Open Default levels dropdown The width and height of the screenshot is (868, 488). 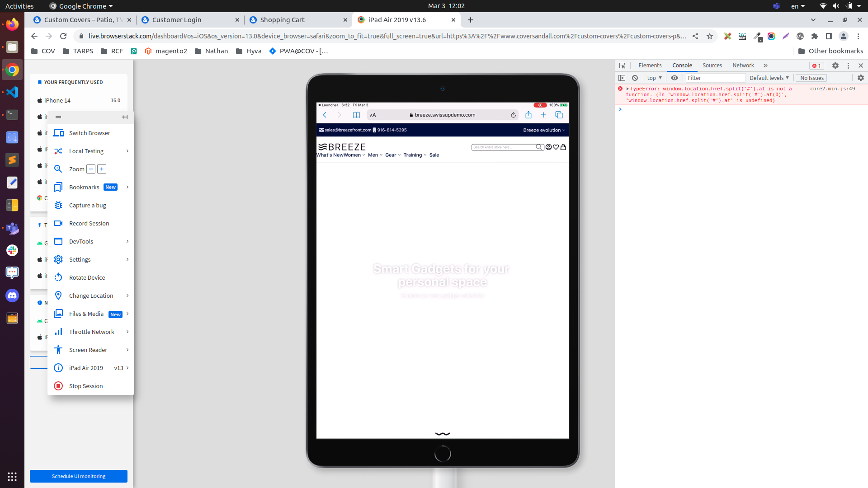coord(769,78)
